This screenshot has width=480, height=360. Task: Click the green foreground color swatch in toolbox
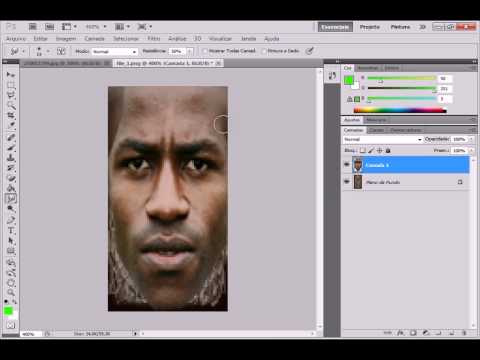8,311
